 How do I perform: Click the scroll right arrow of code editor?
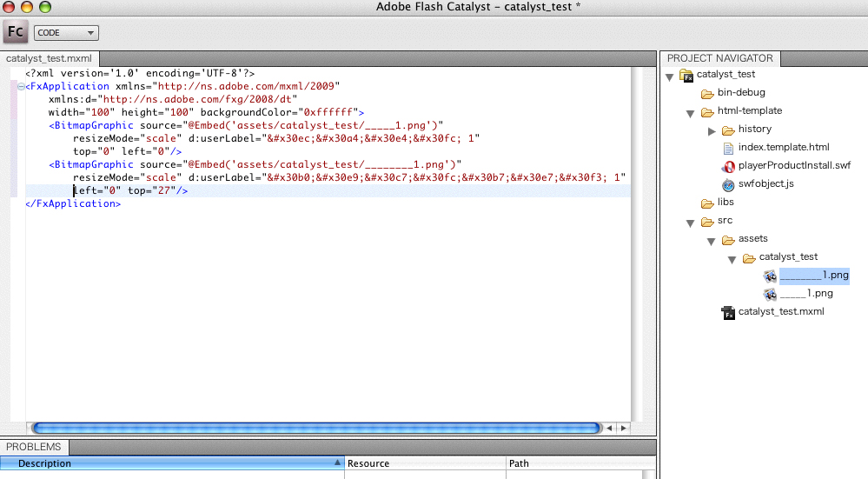[x=624, y=428]
